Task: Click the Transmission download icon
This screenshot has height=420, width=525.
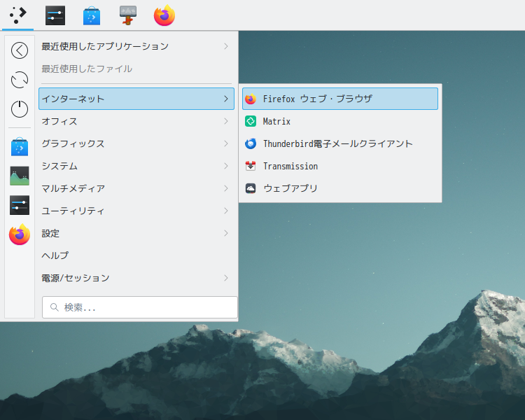Action: click(x=251, y=166)
